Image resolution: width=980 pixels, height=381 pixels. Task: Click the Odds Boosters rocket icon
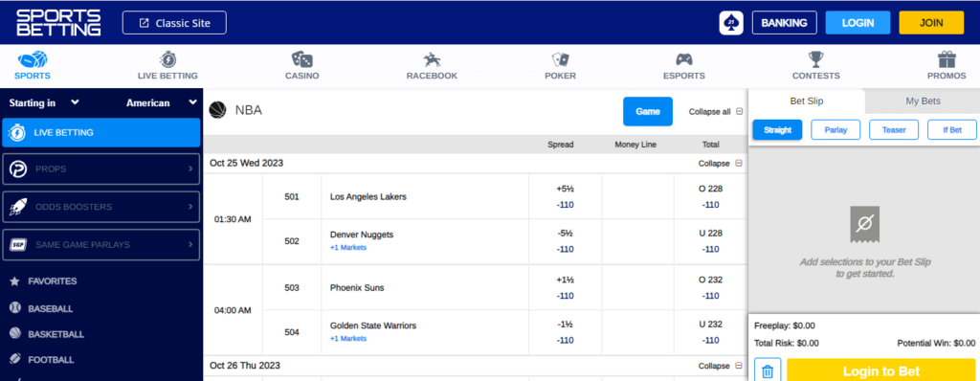click(x=18, y=207)
